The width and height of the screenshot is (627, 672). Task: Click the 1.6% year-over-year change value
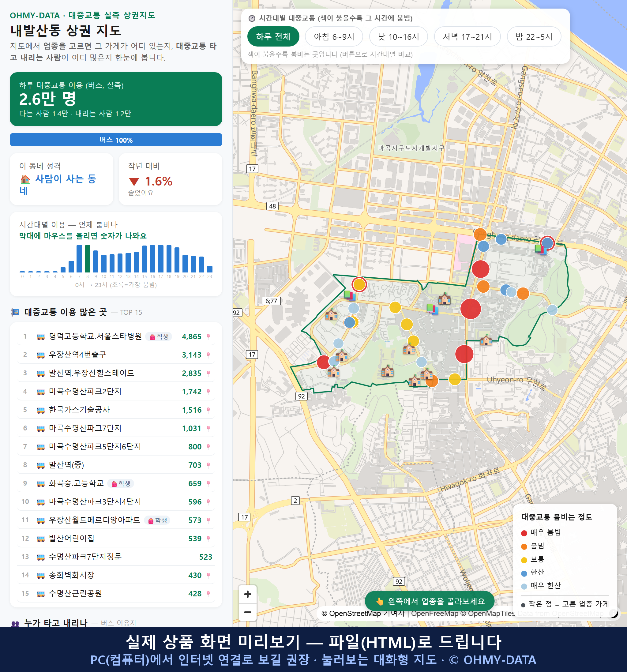159,182
